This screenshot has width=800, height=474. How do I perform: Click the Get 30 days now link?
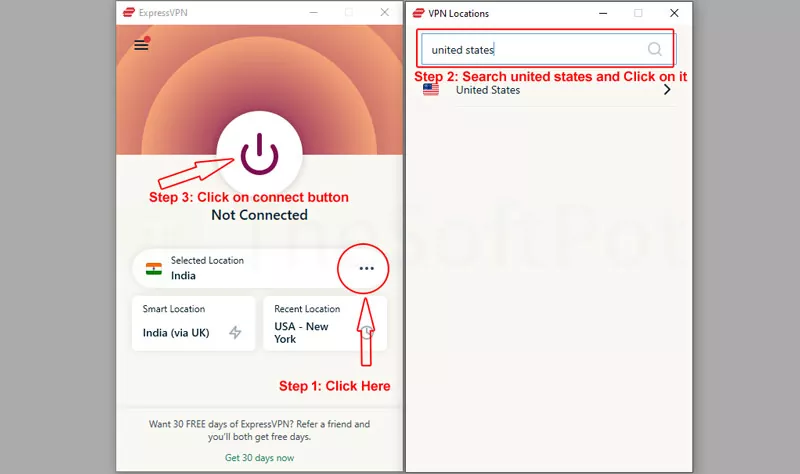(259, 458)
